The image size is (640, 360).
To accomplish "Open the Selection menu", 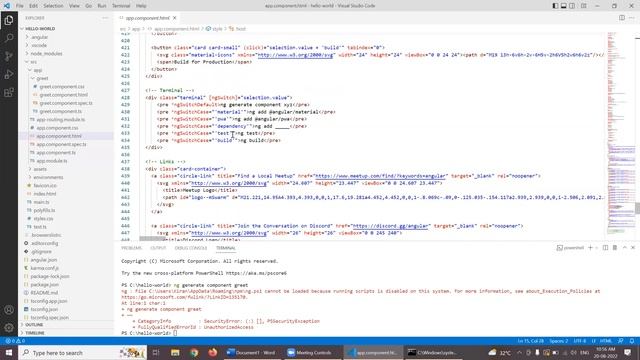I will [53, 6].
